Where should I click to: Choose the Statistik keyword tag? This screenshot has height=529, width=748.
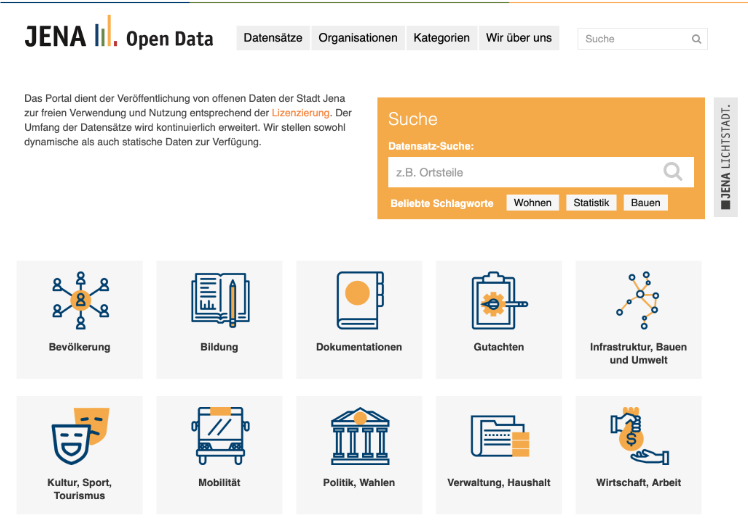(x=590, y=203)
